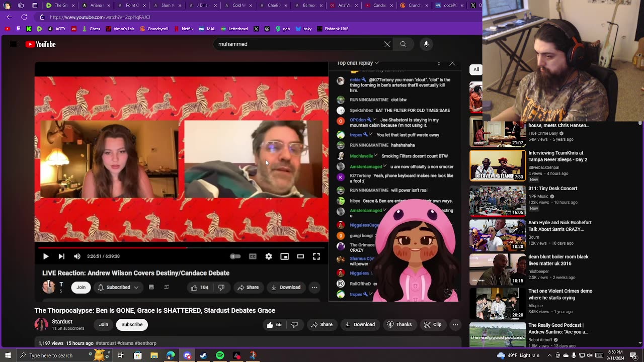Reload the current page
The height and width of the screenshot is (362, 644).
tap(24, 17)
